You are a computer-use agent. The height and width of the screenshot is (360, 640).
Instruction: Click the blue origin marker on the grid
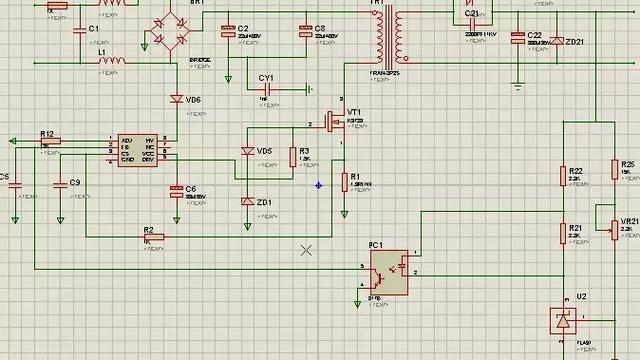click(319, 186)
